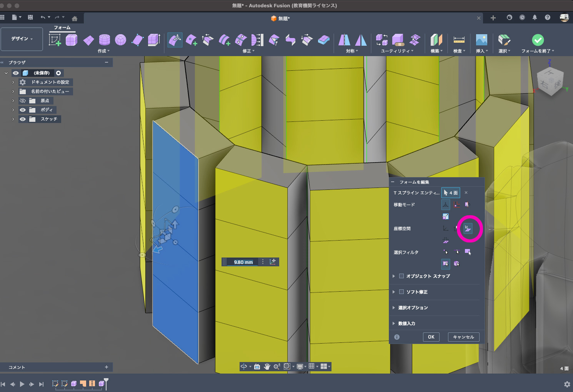
Task: Select the Create Cylinder form icon
Action: tap(104, 40)
